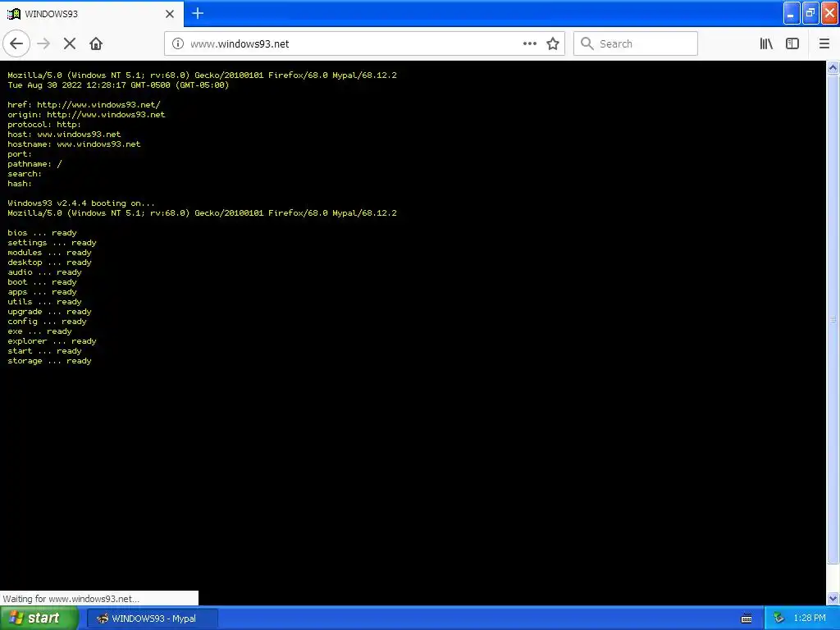
Task: Minimize the Mypal browser window
Action: 792,13
